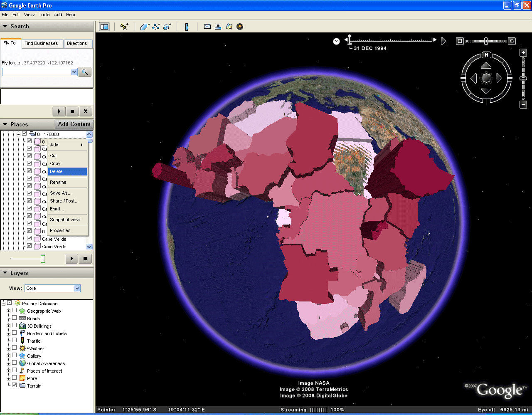Open the File menu

(5, 15)
